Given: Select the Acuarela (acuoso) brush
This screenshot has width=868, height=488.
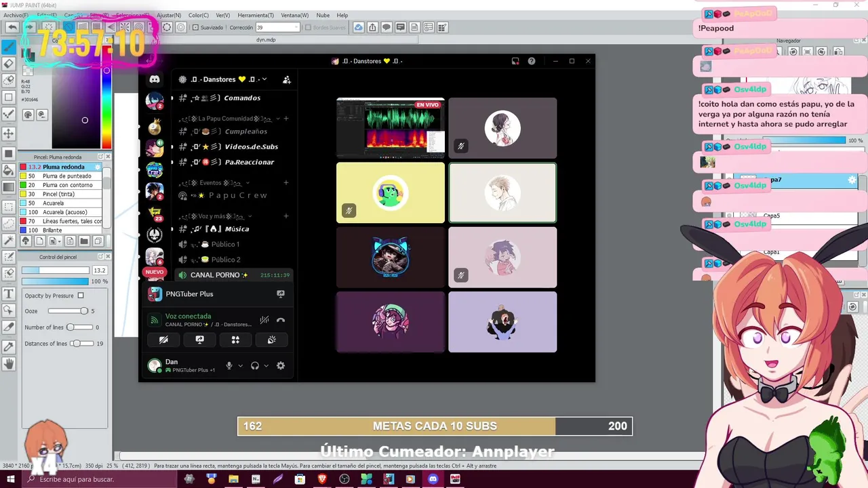Looking at the screenshot, I should click(61, 212).
